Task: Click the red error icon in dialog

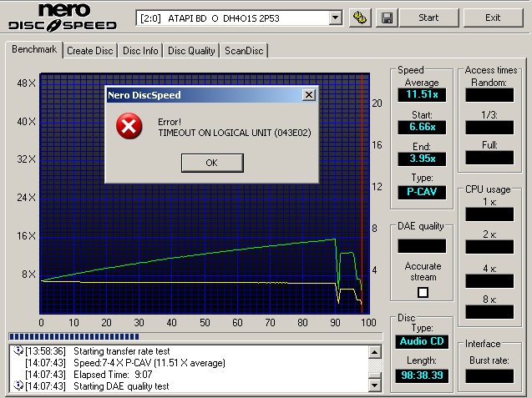Action: click(128, 126)
